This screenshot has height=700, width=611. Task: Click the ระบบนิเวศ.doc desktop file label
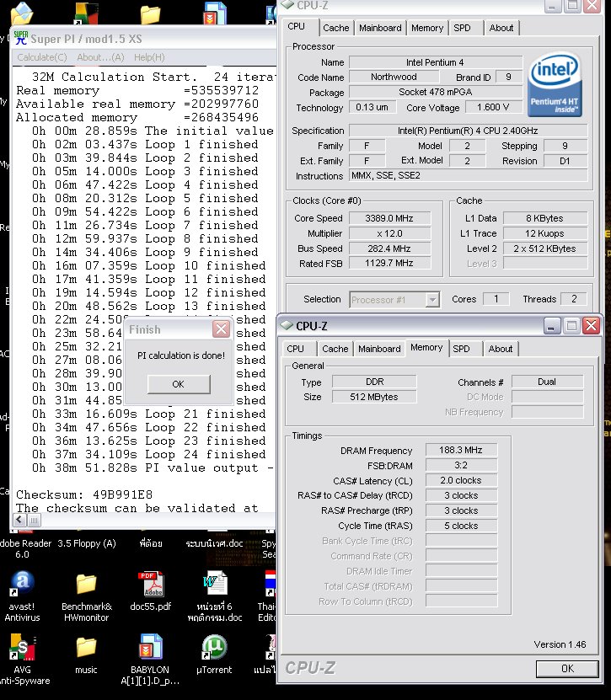click(x=214, y=543)
